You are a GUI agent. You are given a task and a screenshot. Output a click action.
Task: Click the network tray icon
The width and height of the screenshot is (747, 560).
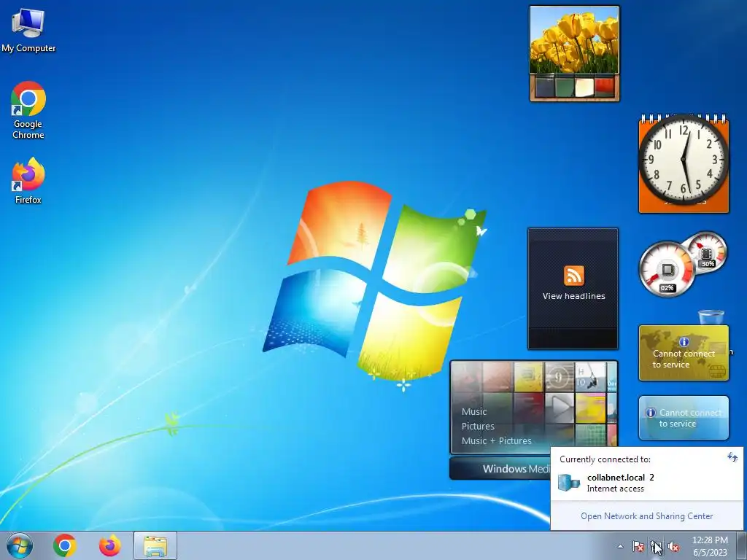tap(656, 546)
